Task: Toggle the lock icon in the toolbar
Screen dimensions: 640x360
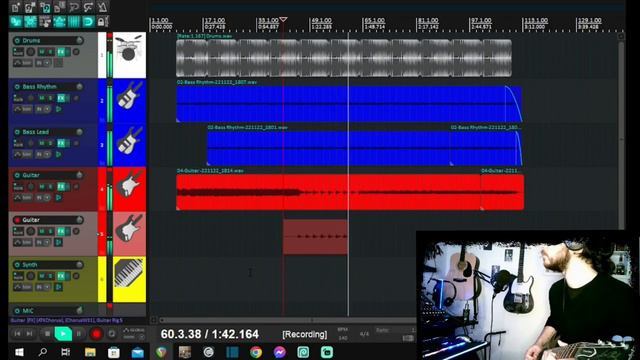Action: click(102, 22)
